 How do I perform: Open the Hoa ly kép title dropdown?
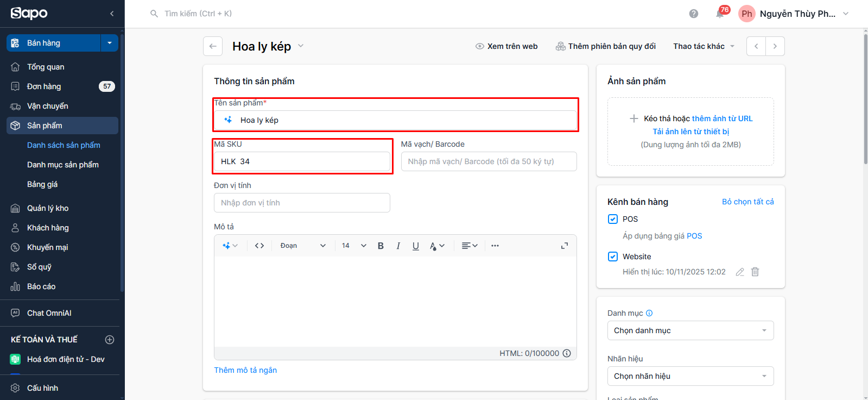click(x=301, y=46)
